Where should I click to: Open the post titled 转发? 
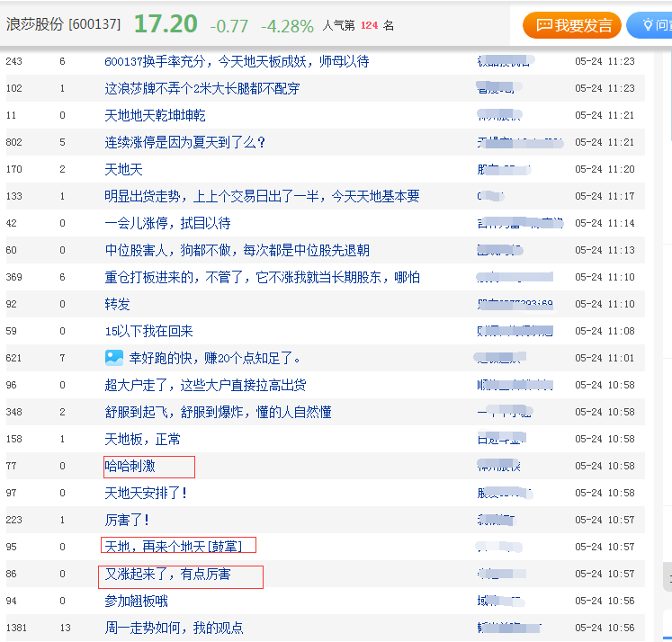(117, 305)
